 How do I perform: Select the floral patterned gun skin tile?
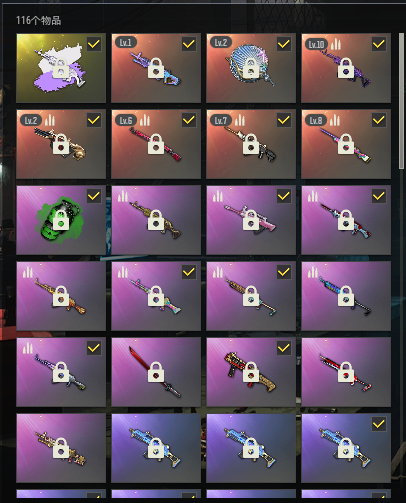[61, 448]
